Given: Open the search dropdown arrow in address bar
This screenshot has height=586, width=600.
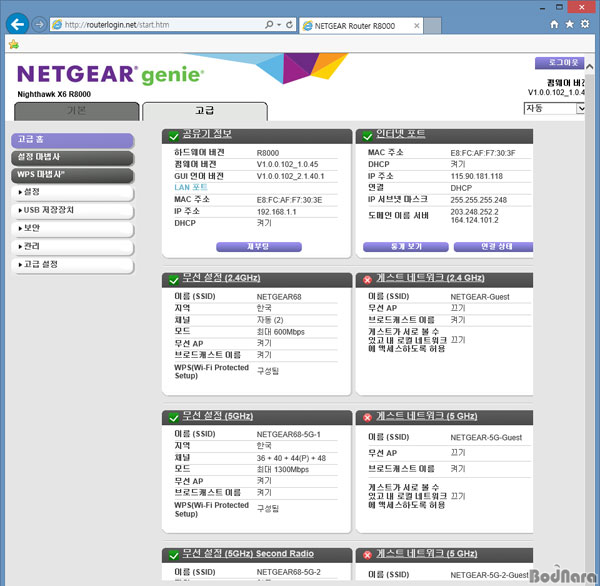Looking at the screenshot, I should pyautogui.click(x=279, y=25).
